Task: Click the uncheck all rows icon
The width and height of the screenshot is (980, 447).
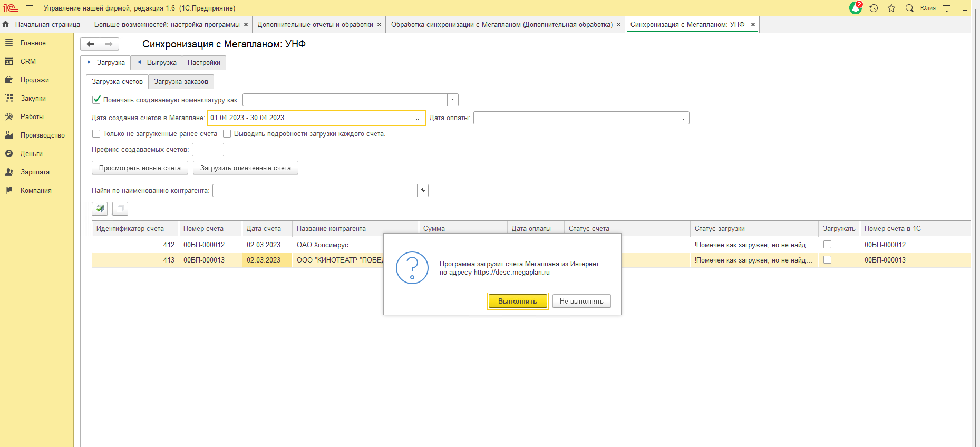Action: click(x=120, y=209)
